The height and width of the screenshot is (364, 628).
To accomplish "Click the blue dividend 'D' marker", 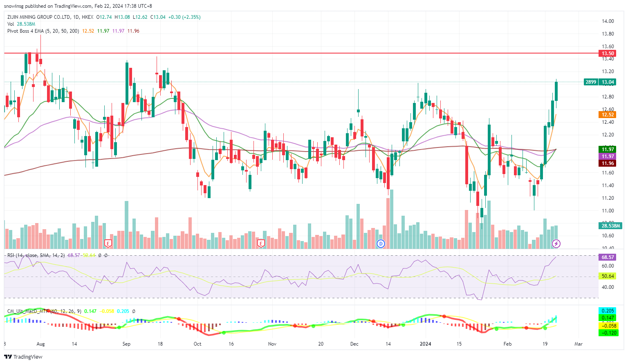I will [381, 243].
